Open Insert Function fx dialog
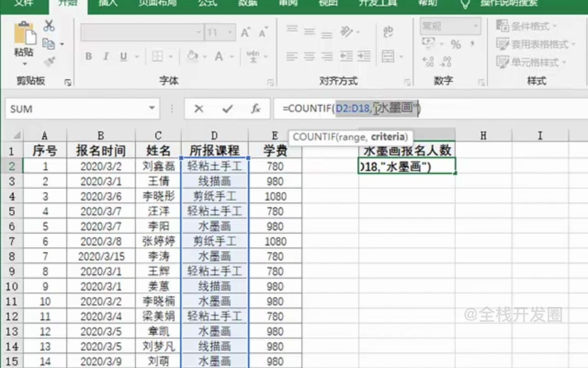 pos(256,109)
